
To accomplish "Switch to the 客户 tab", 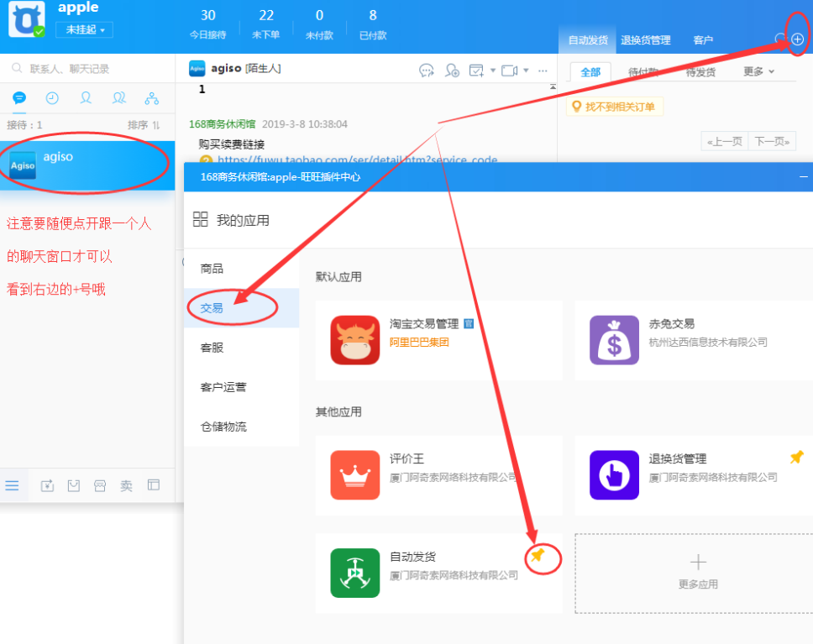I will (703, 40).
